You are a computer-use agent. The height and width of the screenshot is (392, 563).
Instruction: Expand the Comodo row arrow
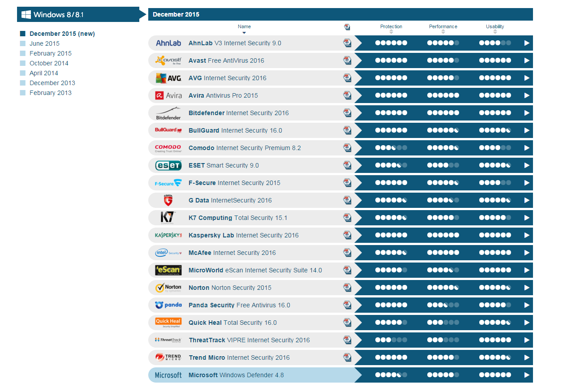point(527,148)
